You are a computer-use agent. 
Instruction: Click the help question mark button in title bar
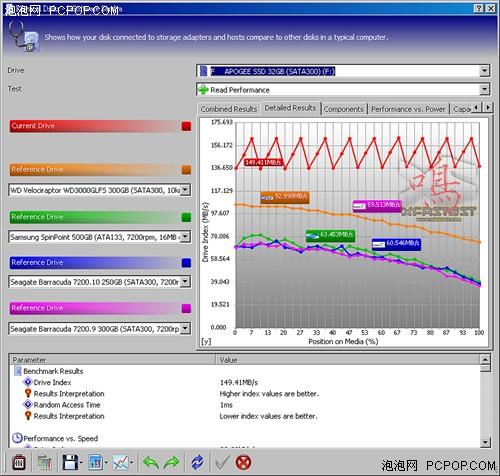point(479,9)
